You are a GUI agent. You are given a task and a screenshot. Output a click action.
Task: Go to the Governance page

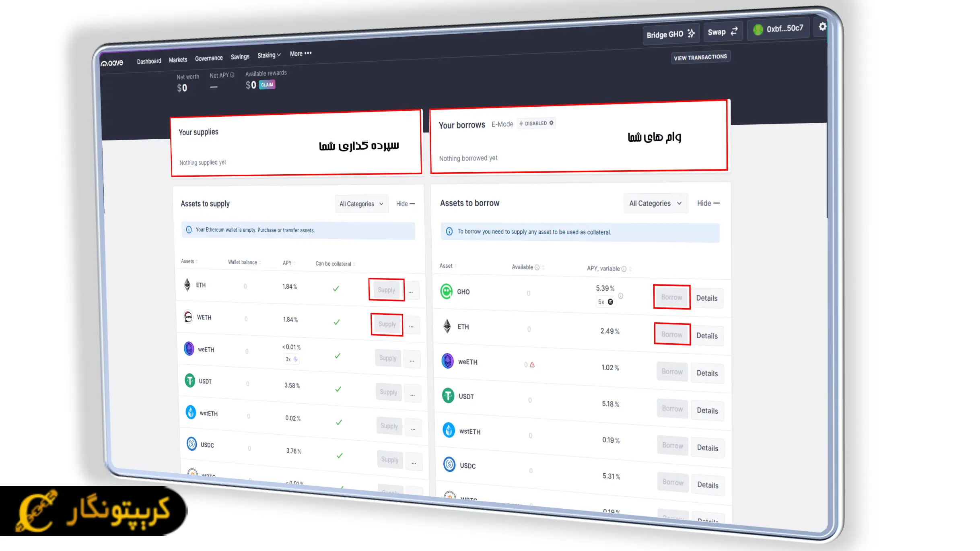coord(208,58)
